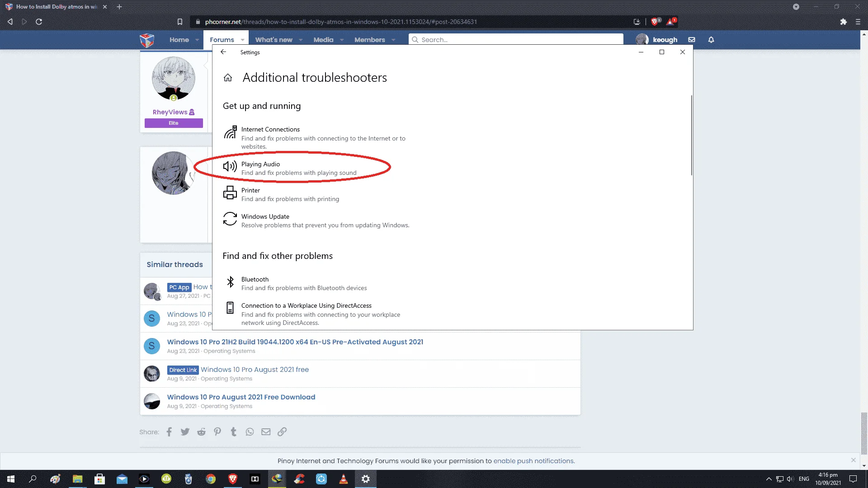Open the Internet Connections troubleshooter
Viewport: 868px width, 488px height.
coord(316,137)
